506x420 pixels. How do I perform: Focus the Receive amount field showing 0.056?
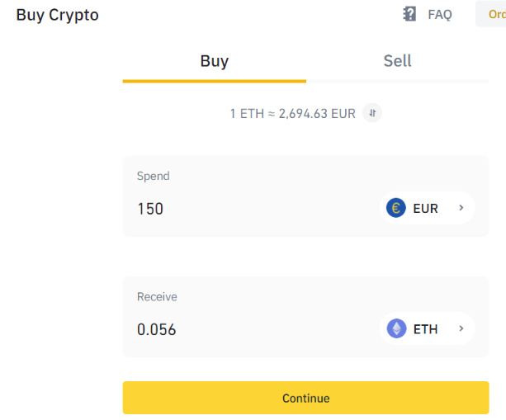point(248,329)
